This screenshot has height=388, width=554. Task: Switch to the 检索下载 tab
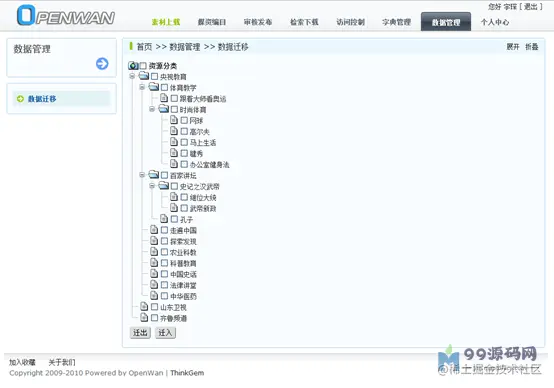(304, 22)
